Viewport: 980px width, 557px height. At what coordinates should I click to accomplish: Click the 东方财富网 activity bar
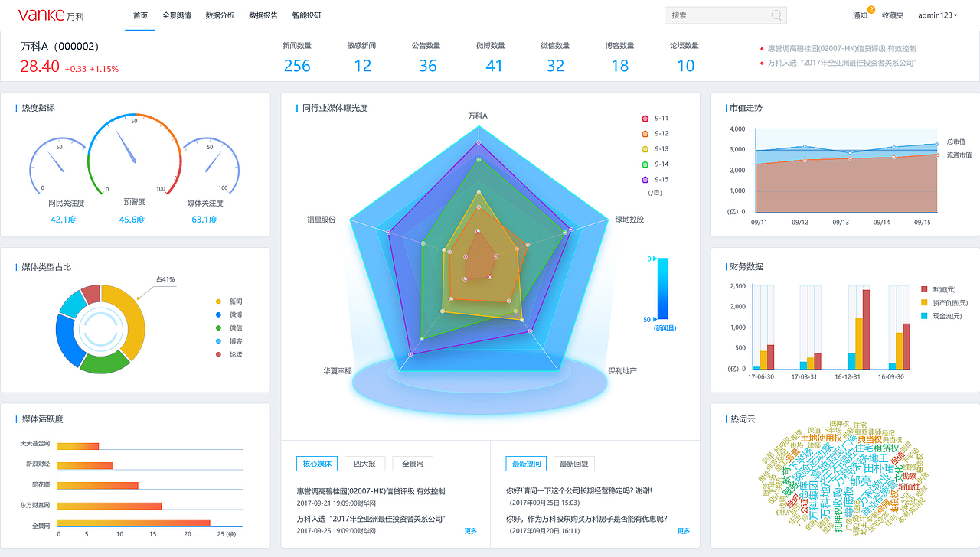[x=109, y=505]
